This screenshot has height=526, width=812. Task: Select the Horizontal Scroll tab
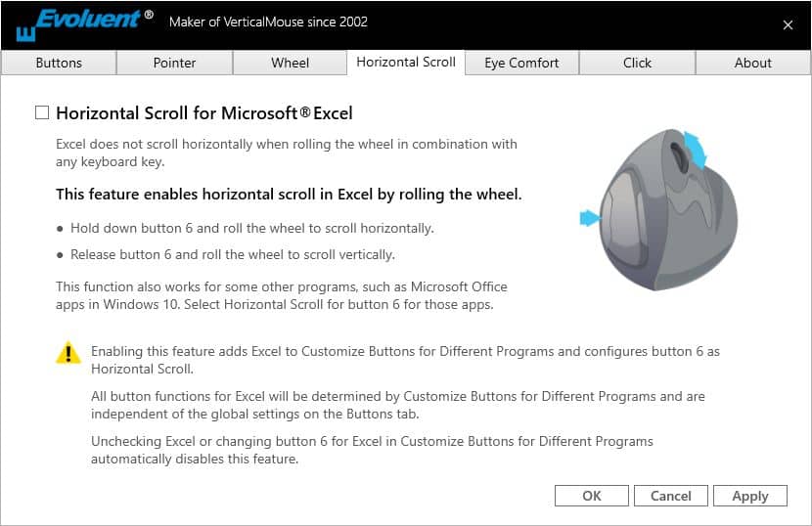pyautogui.click(x=405, y=62)
